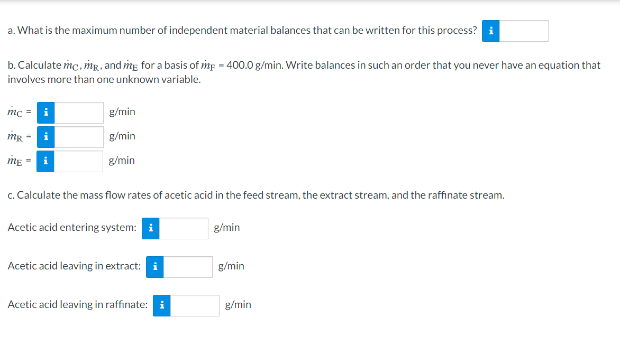This screenshot has width=620, height=364.
Task: Click the extract stream answer box
Action: click(x=187, y=267)
